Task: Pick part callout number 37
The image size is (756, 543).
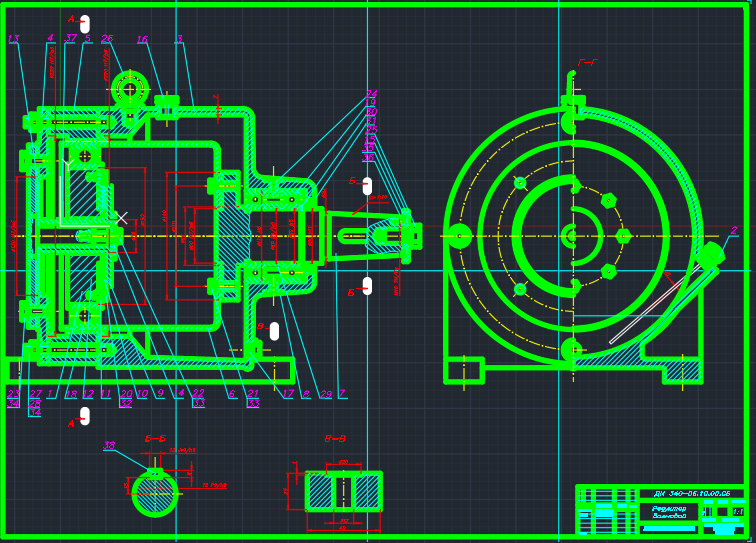Action: pyautogui.click(x=70, y=38)
